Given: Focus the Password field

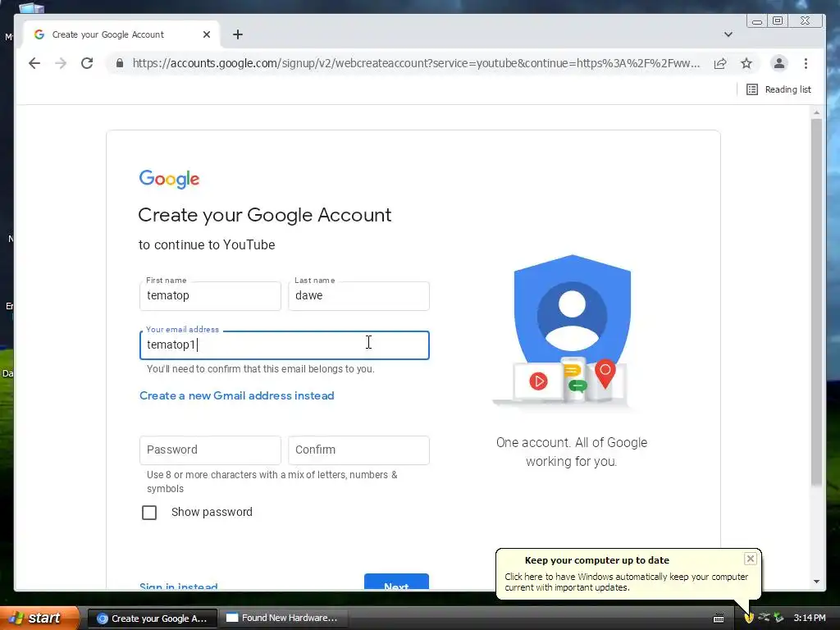Looking at the screenshot, I should tap(210, 450).
